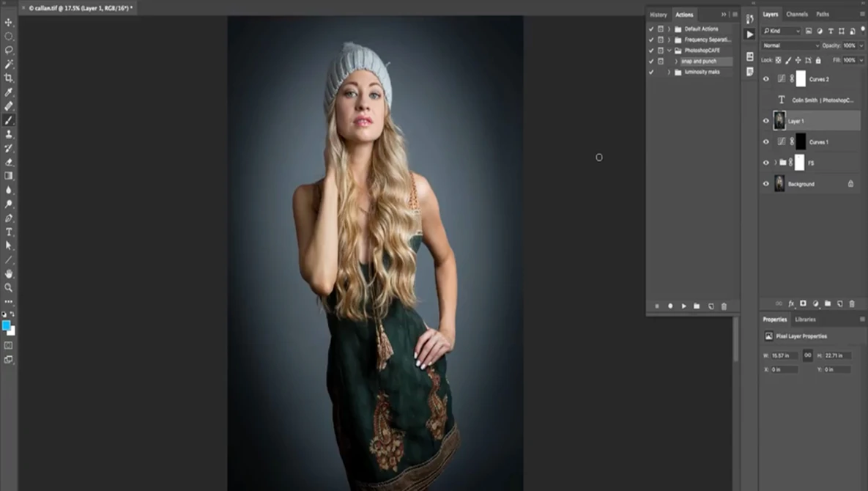The height and width of the screenshot is (491, 868).
Task: Open the Edit Toolbar three-dots menu
Action: 9,302
